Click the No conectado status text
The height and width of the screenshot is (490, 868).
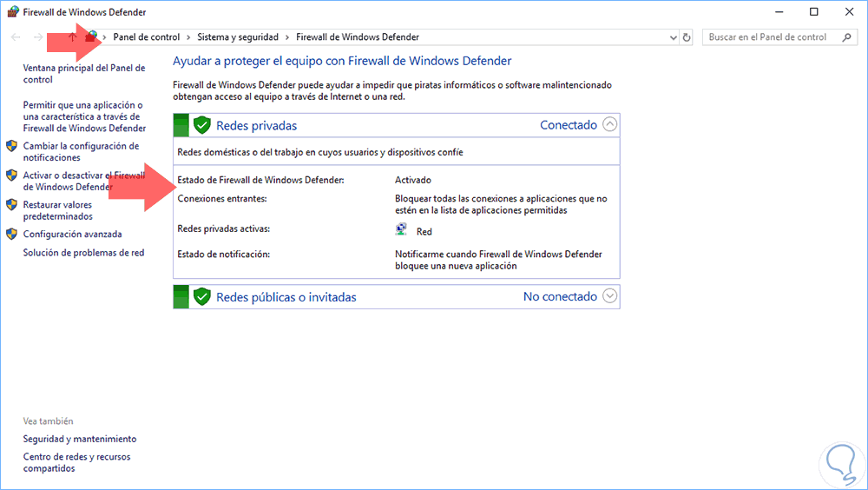pos(560,297)
